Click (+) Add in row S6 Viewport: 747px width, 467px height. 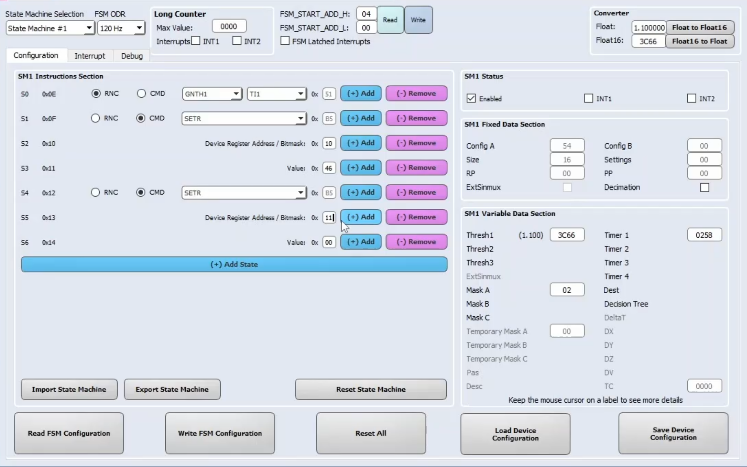pyautogui.click(x=361, y=242)
